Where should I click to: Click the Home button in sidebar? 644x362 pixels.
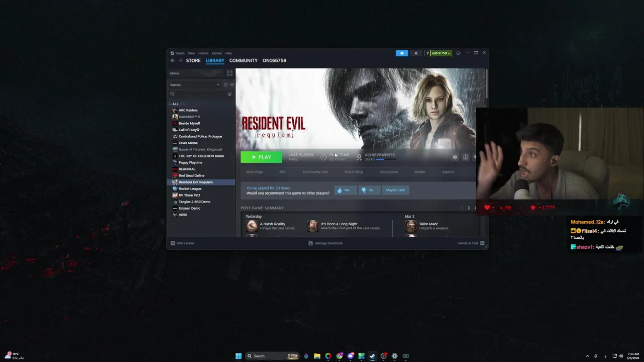pos(196,73)
